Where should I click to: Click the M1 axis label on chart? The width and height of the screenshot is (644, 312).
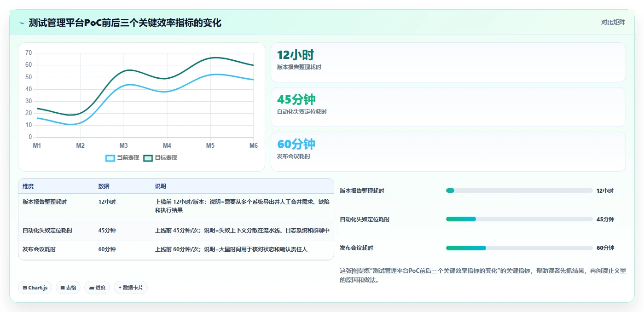(x=37, y=145)
